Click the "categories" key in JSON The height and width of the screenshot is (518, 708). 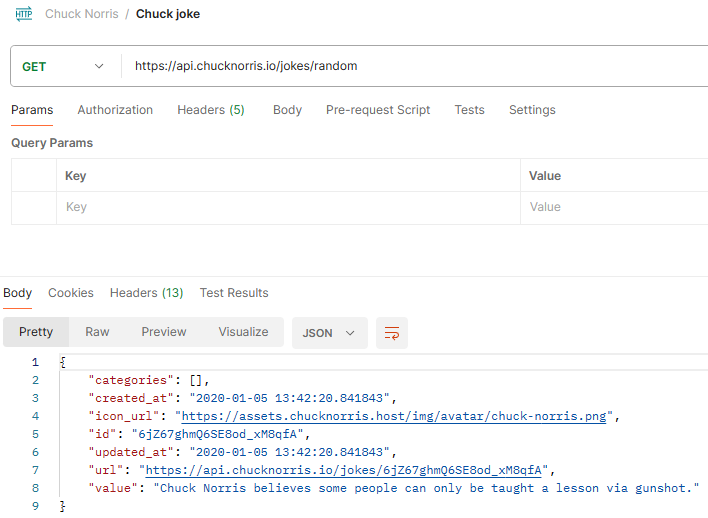pyautogui.click(x=131, y=380)
